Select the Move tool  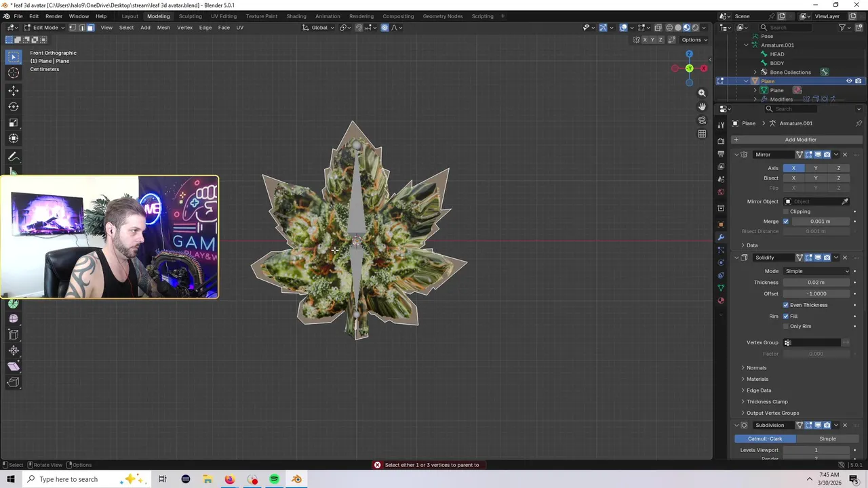click(14, 90)
